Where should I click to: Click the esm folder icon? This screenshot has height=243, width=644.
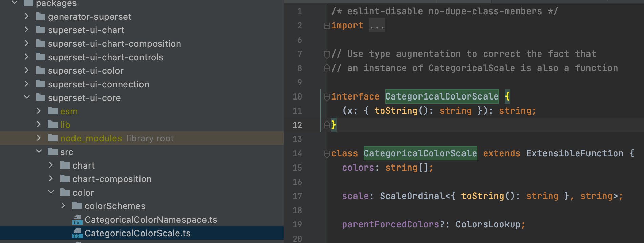coord(53,111)
